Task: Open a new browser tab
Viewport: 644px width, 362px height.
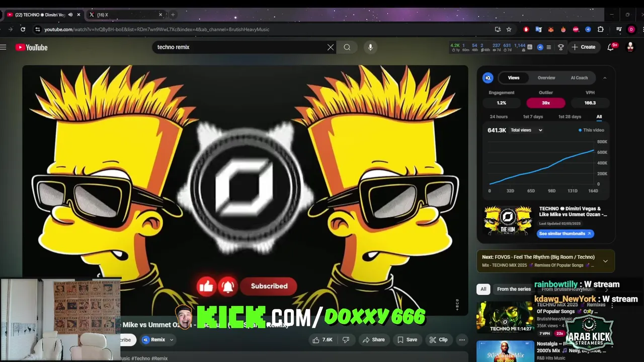Action: [173, 15]
